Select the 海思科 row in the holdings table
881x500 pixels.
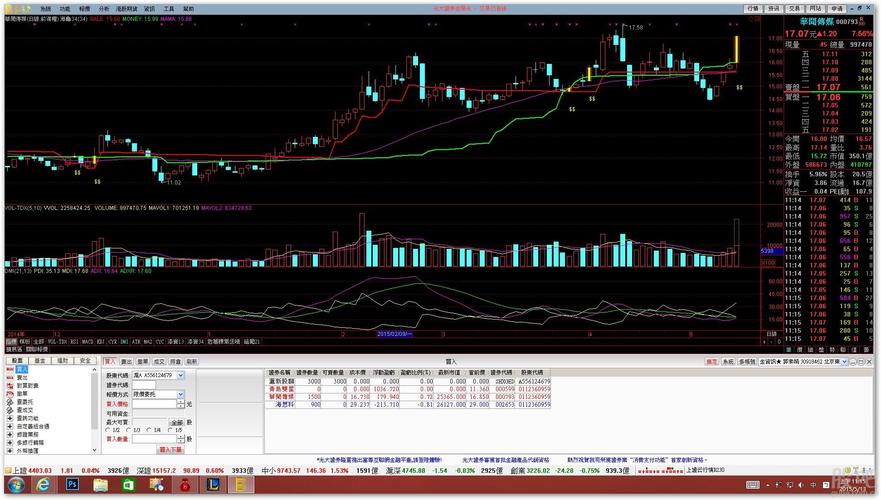(408, 404)
